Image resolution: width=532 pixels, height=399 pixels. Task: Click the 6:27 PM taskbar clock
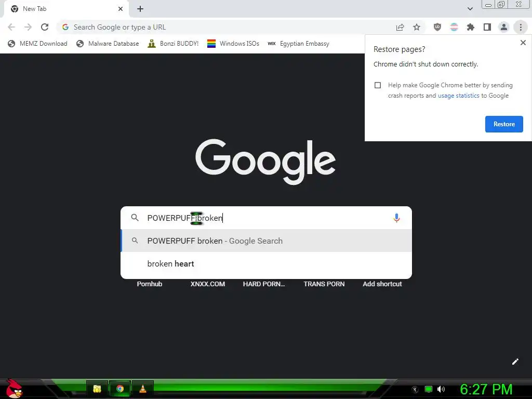[x=486, y=389]
